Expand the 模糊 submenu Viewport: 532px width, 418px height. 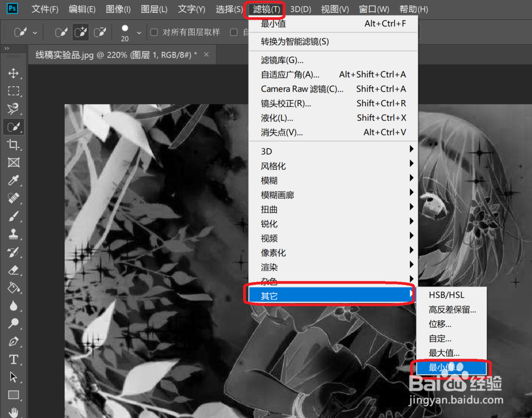click(x=333, y=181)
